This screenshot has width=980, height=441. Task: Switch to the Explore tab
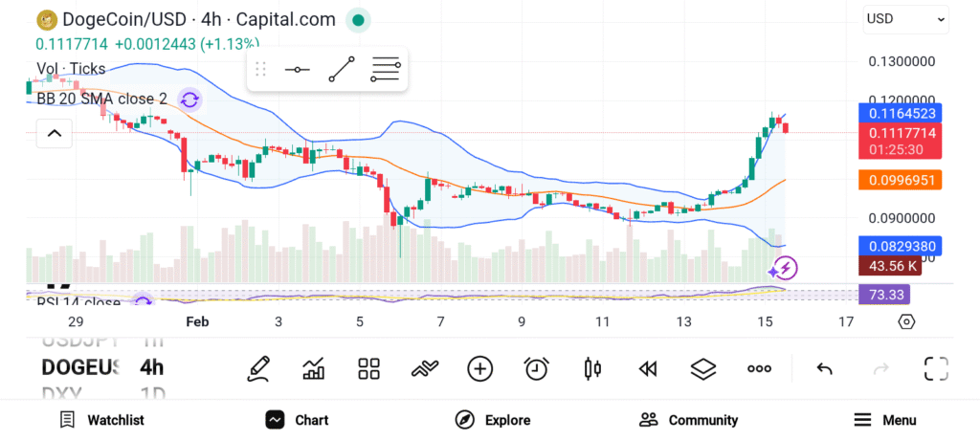[492, 420]
